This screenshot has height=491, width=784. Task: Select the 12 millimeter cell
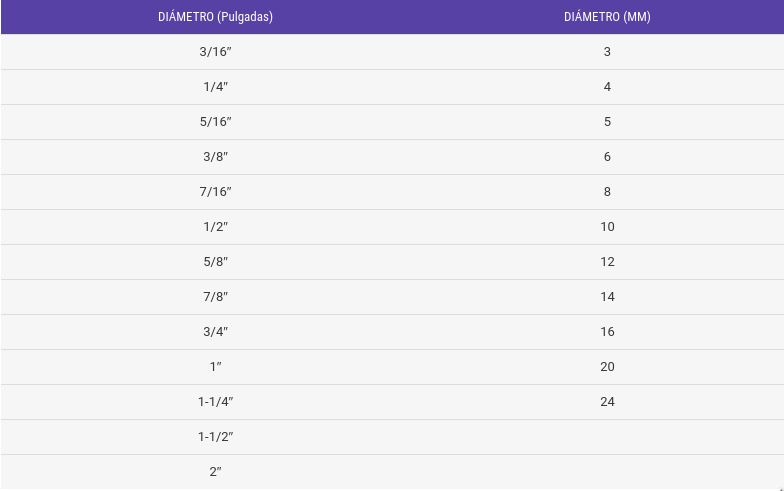pos(607,262)
